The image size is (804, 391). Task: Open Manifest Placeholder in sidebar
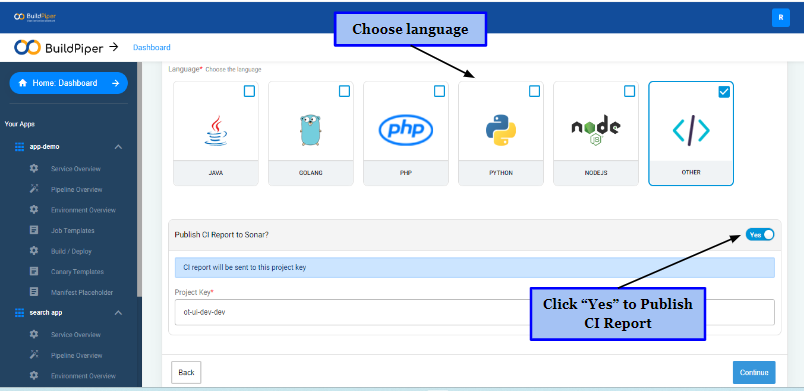pyautogui.click(x=82, y=293)
